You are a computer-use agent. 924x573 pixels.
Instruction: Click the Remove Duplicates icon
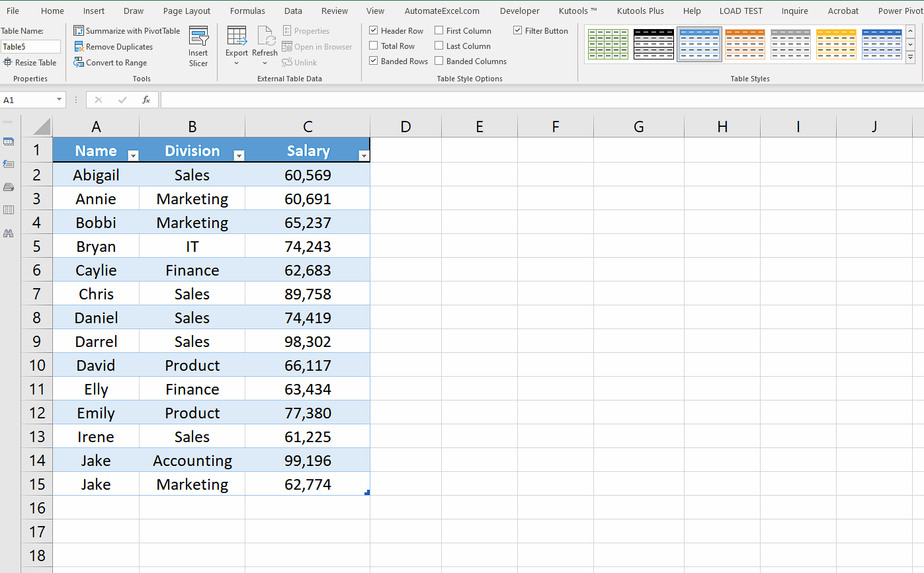pos(79,46)
